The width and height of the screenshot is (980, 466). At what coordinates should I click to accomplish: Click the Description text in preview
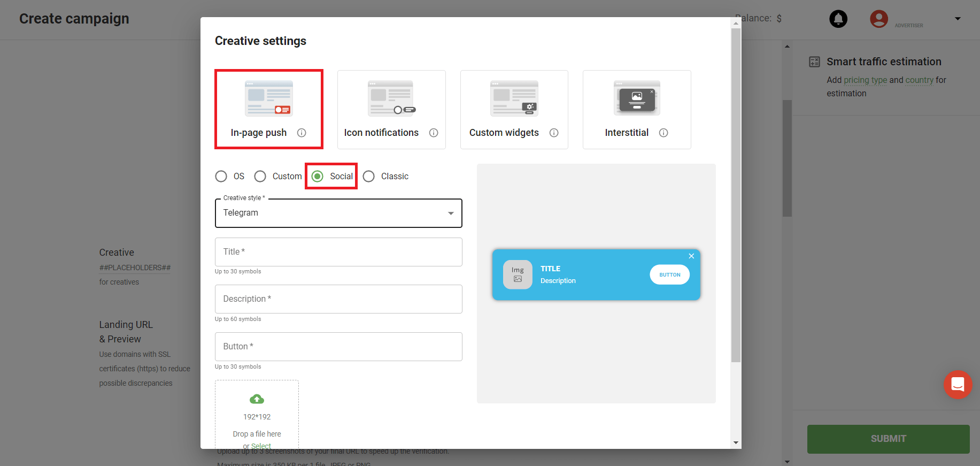tap(558, 280)
